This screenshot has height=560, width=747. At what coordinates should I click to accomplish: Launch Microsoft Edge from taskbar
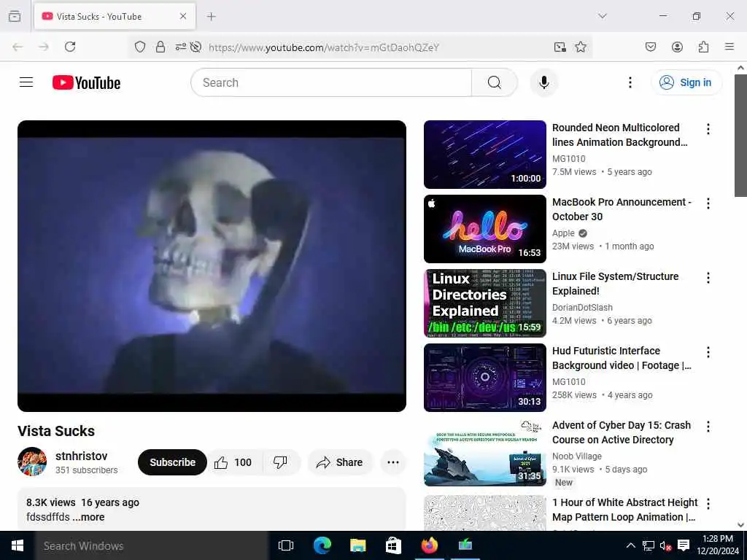(x=322, y=545)
